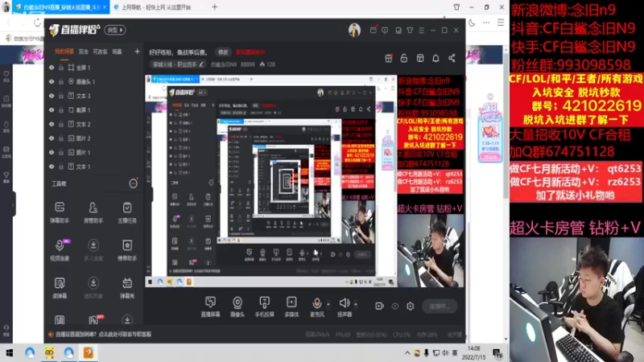Open the 读弹幕 tool
This screenshot has height=362, width=644.
(60, 287)
